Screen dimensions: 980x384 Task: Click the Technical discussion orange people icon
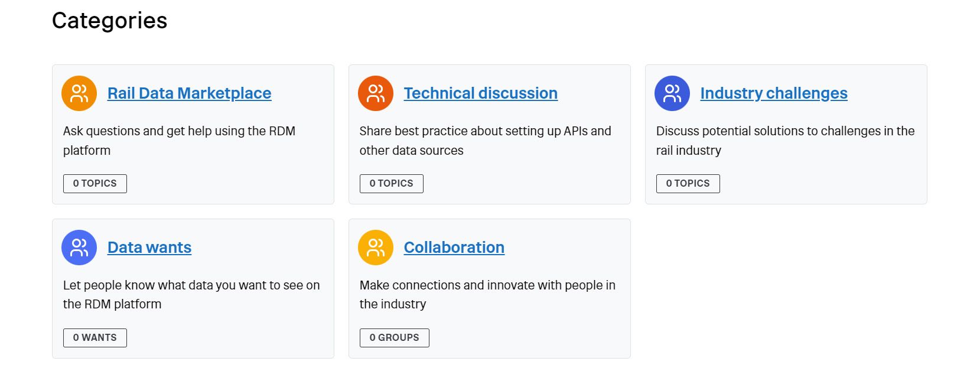375,93
